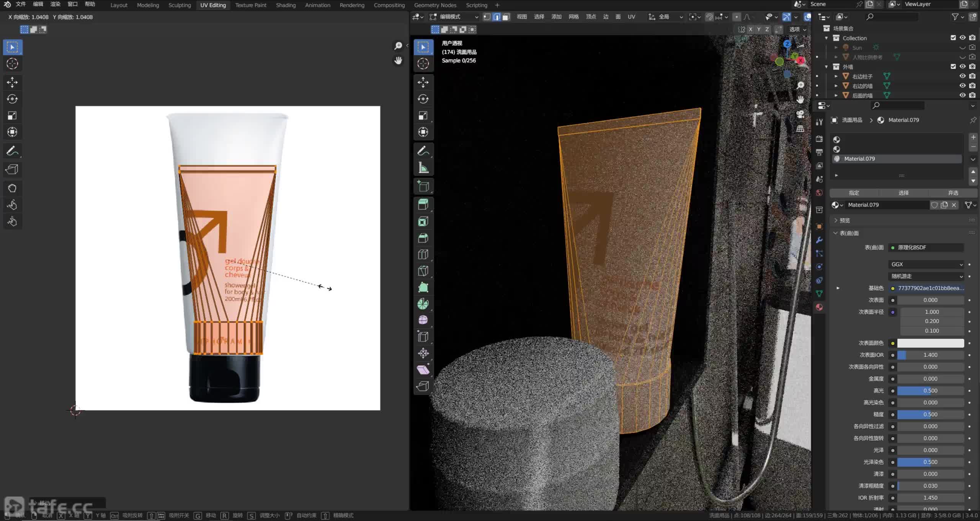Select Material.079 in the slot list

click(x=897, y=159)
